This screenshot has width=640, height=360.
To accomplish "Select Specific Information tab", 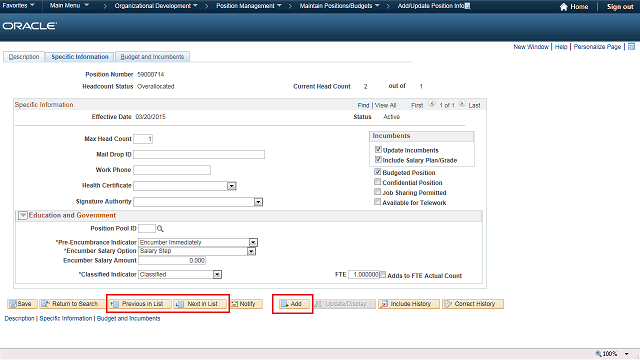I will (x=80, y=57).
